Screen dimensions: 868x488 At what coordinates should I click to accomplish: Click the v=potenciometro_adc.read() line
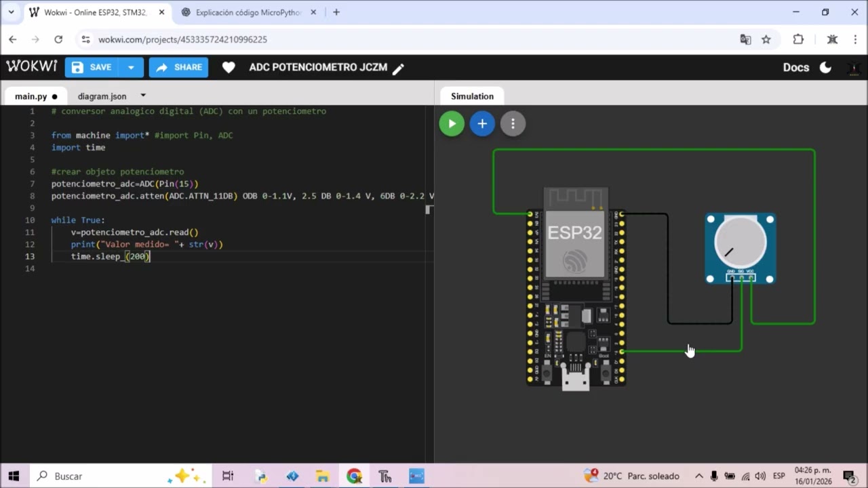(x=135, y=232)
